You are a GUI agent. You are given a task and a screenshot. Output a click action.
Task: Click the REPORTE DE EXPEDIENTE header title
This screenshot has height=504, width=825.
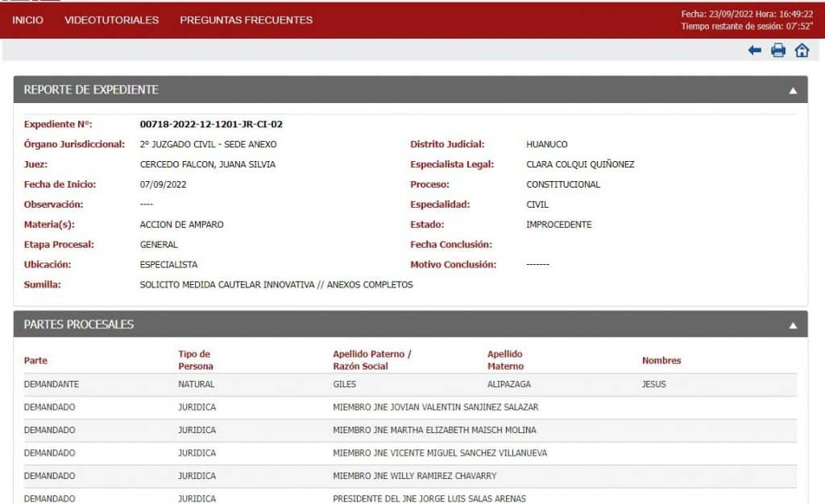[x=91, y=90]
